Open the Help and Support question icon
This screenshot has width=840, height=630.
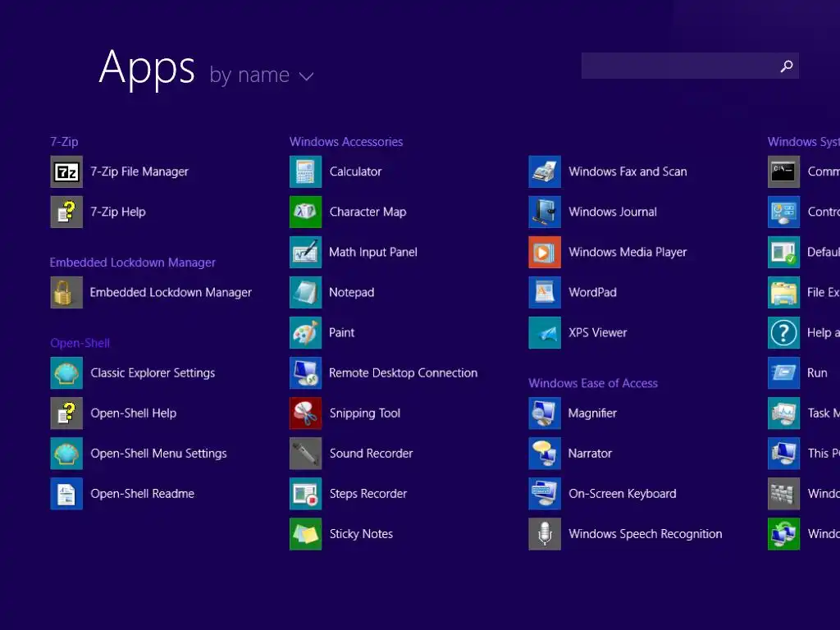coord(783,333)
